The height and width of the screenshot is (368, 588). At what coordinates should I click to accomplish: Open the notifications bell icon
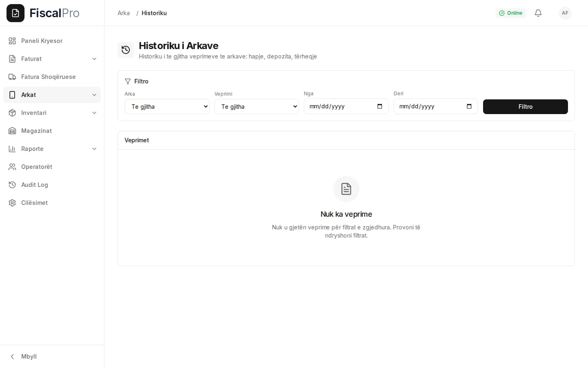click(x=538, y=13)
